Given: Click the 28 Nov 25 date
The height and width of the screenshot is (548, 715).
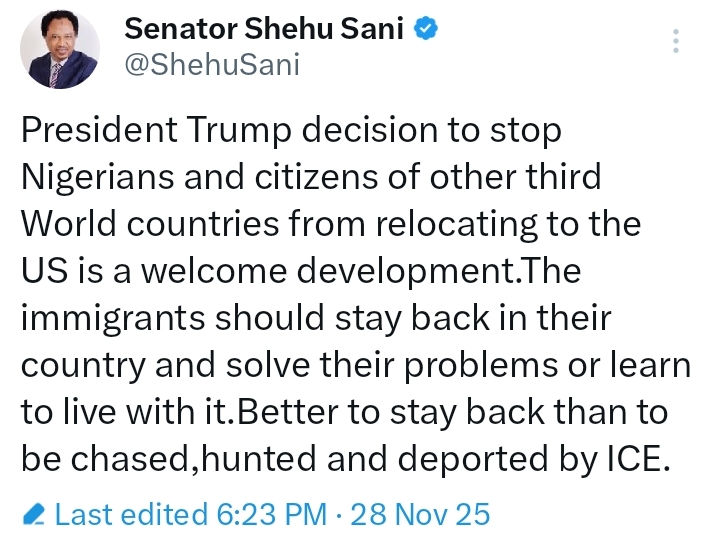Looking at the screenshot, I should point(420,514).
